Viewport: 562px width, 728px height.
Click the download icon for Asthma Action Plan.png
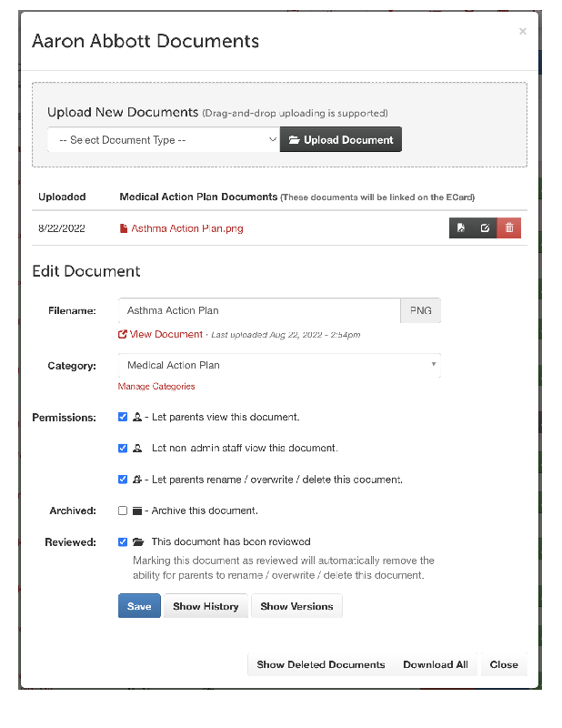tap(461, 228)
